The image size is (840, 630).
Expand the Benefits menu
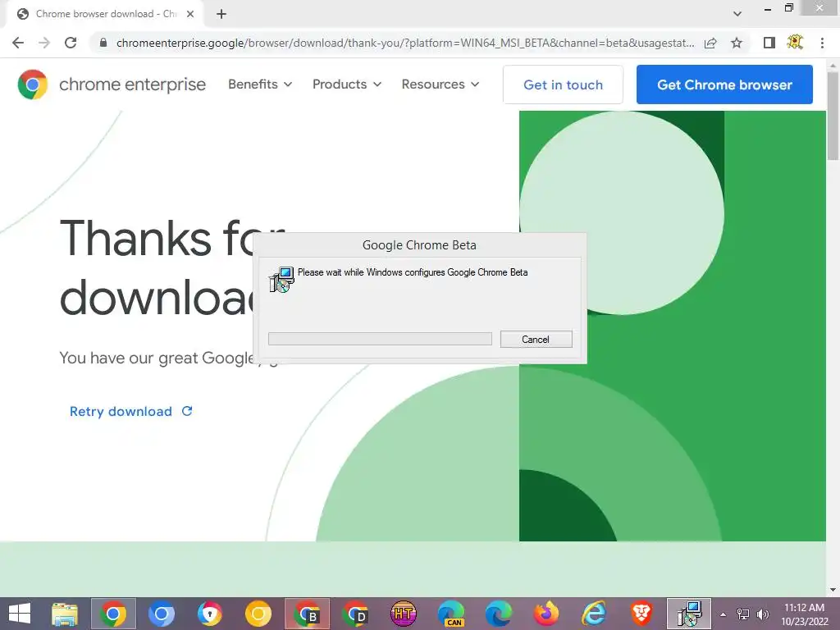pos(260,84)
